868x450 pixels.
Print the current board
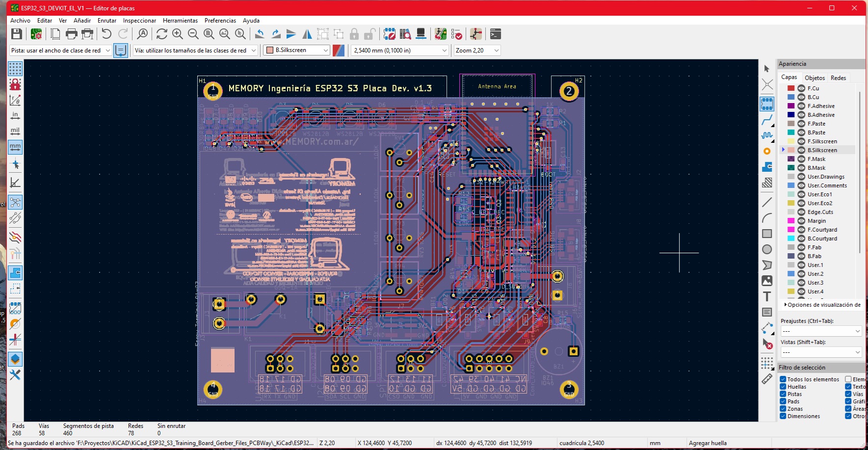coord(72,34)
